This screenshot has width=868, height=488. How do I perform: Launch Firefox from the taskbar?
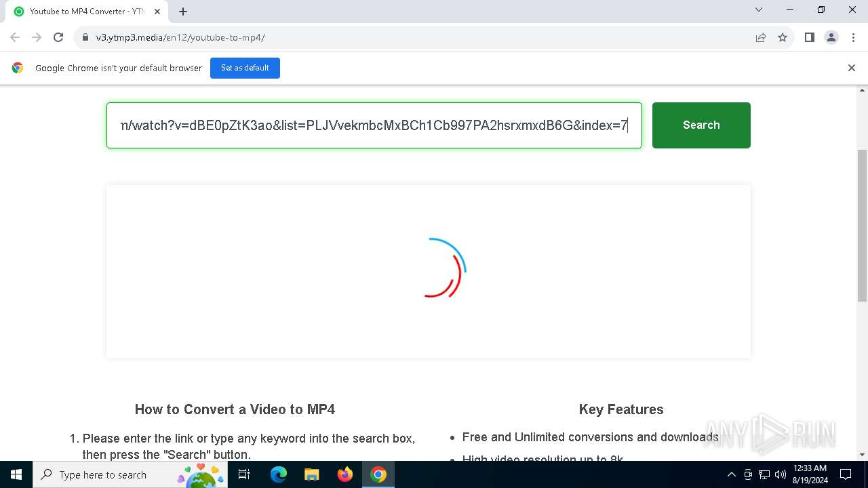click(345, 474)
